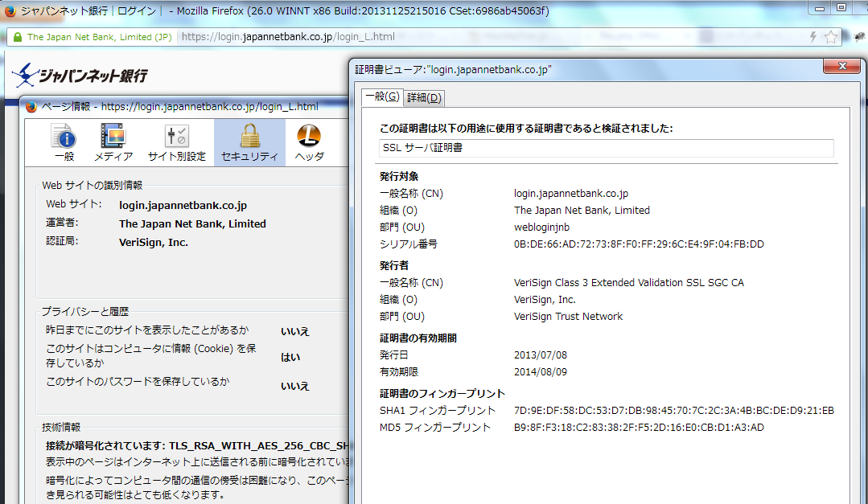This screenshot has width=868, height=504.
Task: Click the green "The Japan Net Bank, Limited (JP)" label
Action: coord(99,37)
